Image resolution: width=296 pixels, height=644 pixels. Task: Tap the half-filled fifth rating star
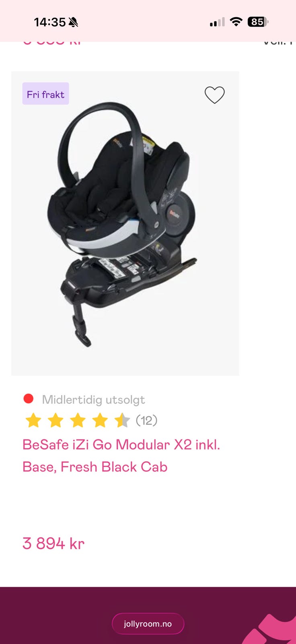coord(122,420)
